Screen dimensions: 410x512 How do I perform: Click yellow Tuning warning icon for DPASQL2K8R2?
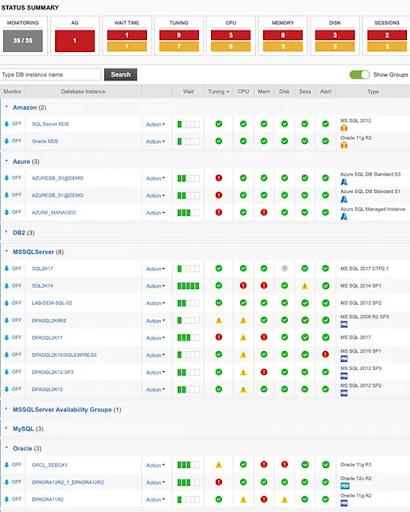click(x=219, y=320)
